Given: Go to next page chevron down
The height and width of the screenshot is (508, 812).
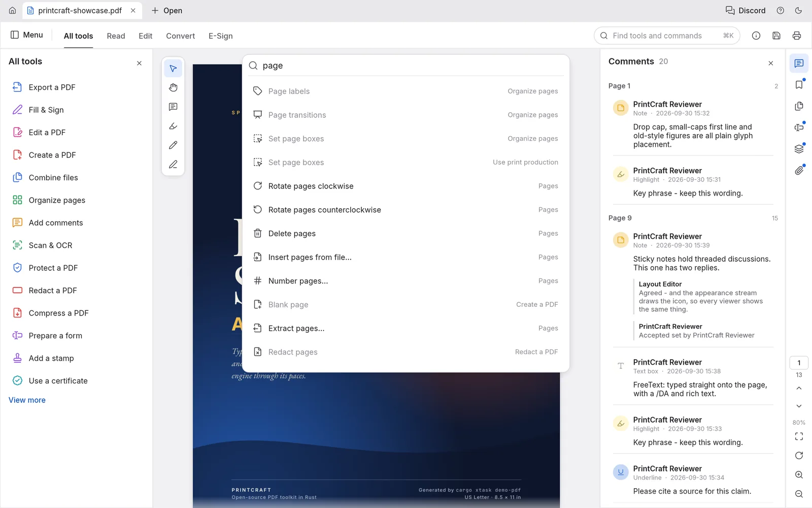Looking at the screenshot, I should pos(799,406).
